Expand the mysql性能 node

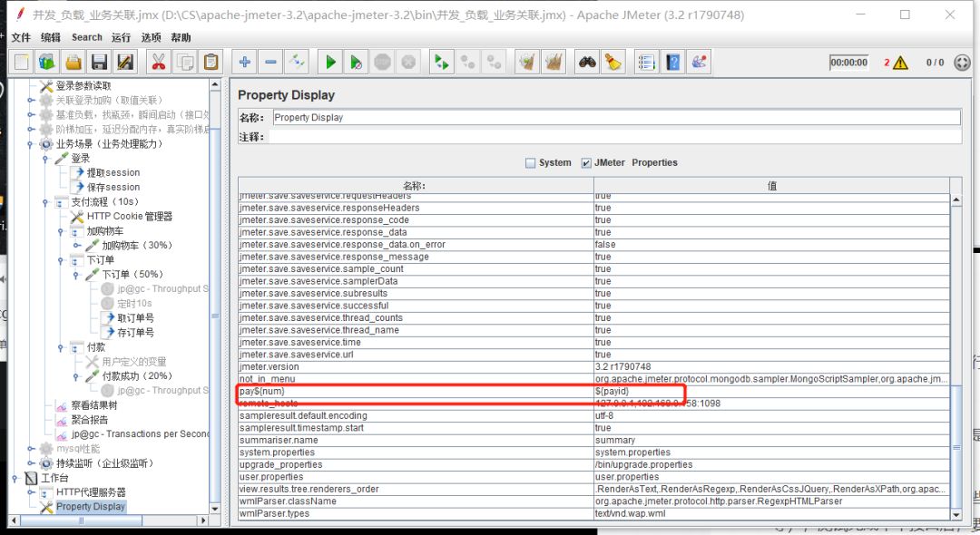tap(30, 449)
